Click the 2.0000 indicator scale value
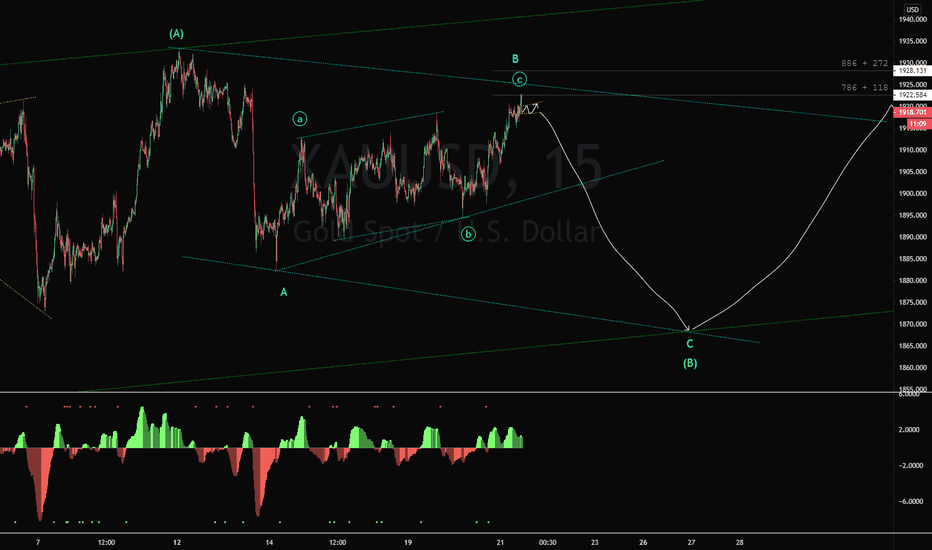Screen dimensions: 932x550 909,430
